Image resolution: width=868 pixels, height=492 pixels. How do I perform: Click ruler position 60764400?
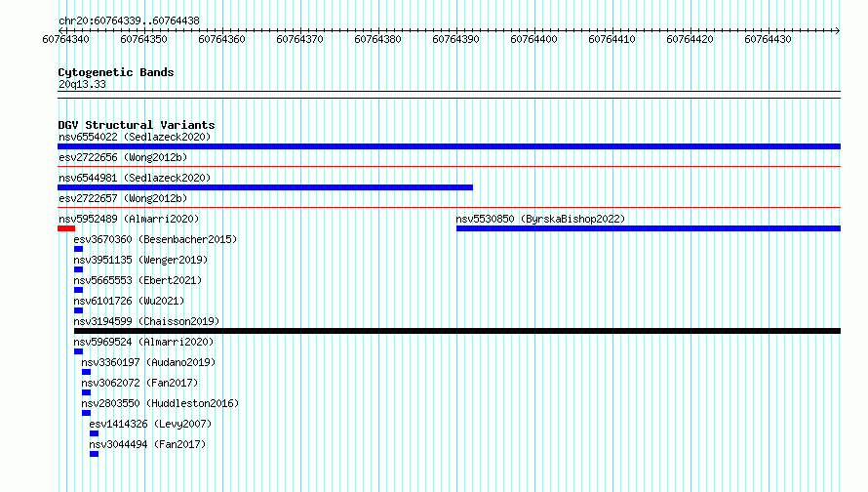click(534, 39)
